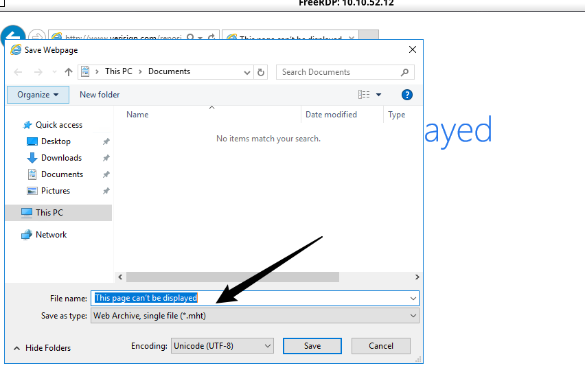Image resolution: width=585 pixels, height=392 pixels.
Task: Click the Up one level arrow
Action: point(68,72)
